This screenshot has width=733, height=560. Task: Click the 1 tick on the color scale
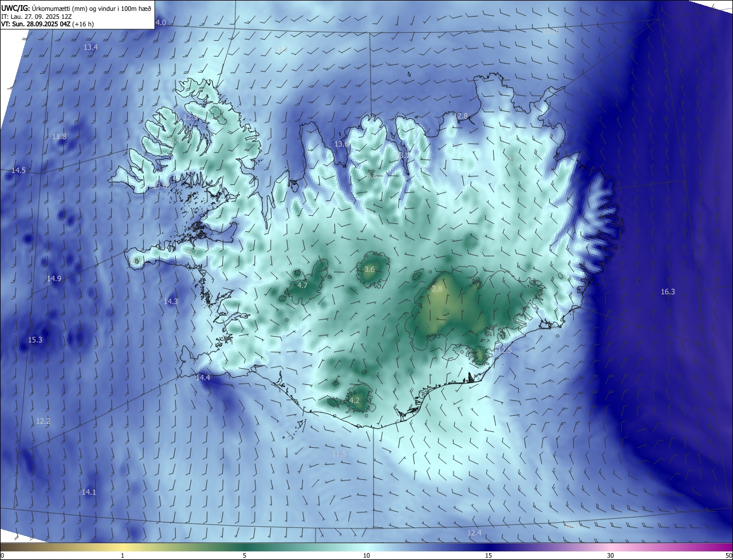coord(123,555)
